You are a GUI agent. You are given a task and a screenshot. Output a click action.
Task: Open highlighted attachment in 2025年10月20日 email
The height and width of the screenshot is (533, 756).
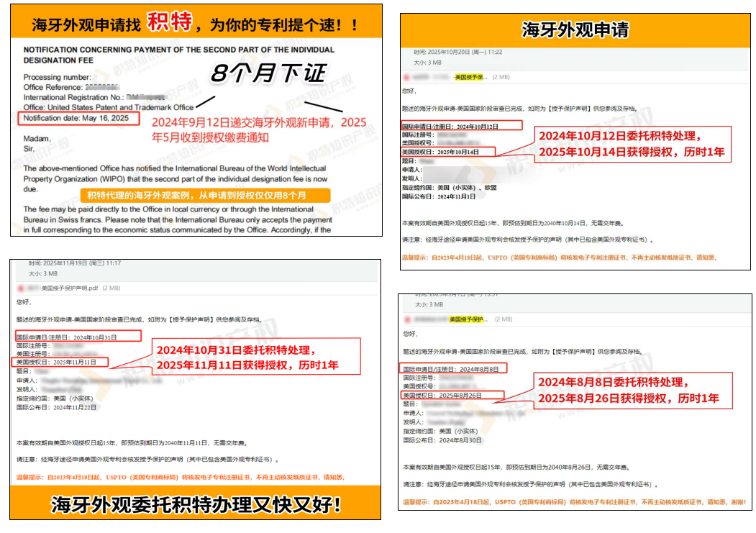coord(470,77)
